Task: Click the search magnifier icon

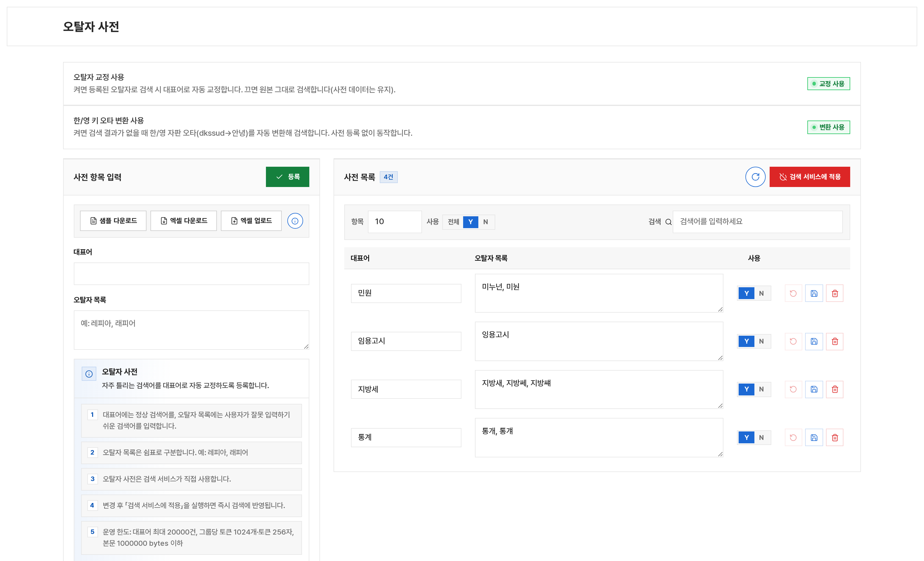Action: [668, 222]
